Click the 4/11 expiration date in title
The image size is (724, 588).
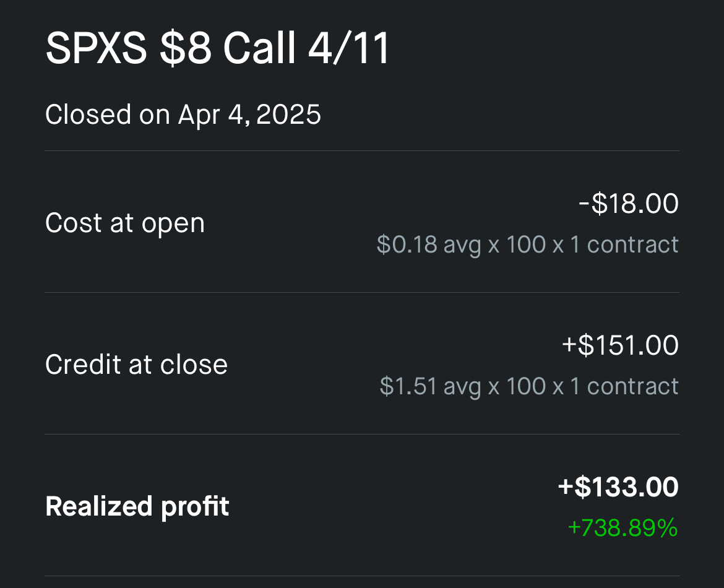[x=349, y=48]
